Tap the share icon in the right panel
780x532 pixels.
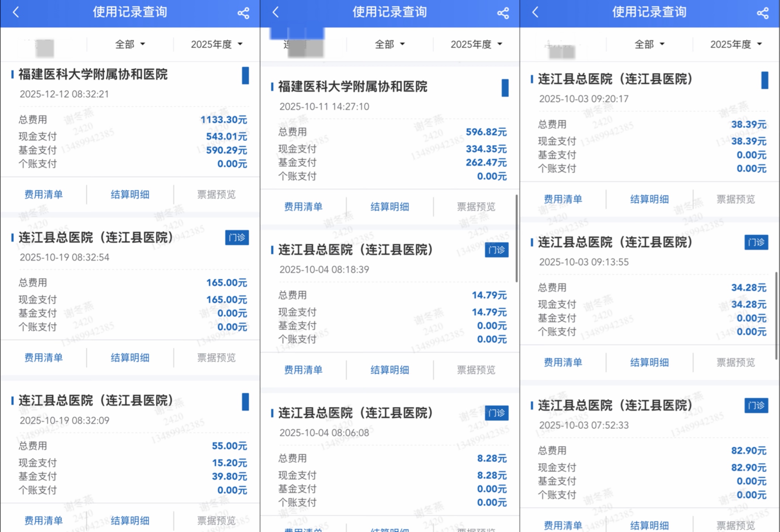(763, 13)
